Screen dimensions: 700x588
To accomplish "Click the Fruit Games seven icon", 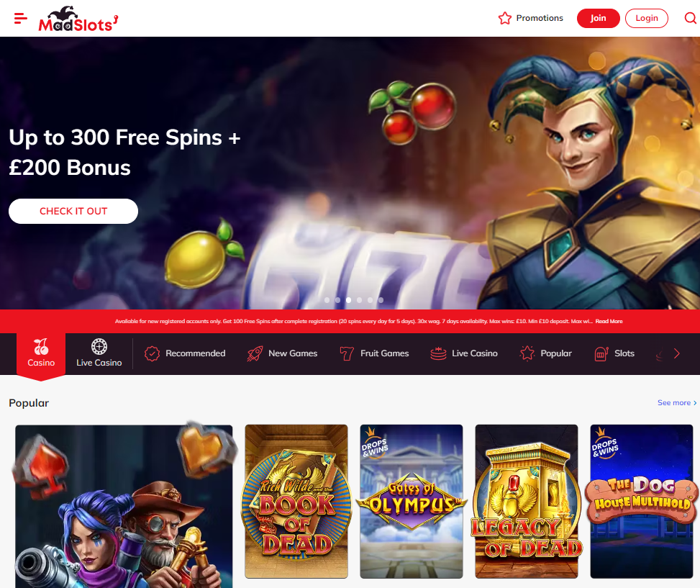I will (347, 353).
